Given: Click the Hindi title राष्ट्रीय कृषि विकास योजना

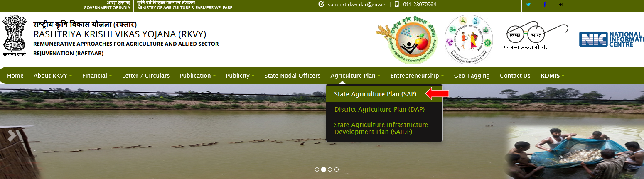Looking at the screenshot, I should click(85, 24).
